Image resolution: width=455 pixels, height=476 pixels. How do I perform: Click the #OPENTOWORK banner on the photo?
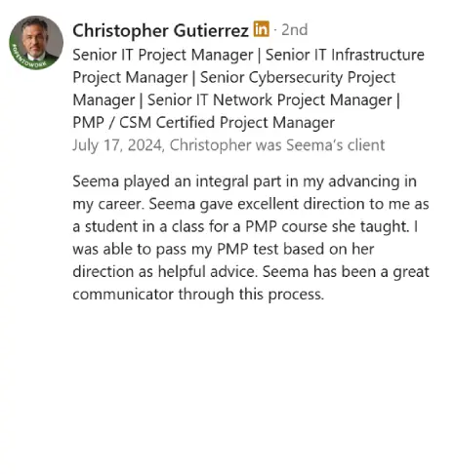click(x=28, y=59)
